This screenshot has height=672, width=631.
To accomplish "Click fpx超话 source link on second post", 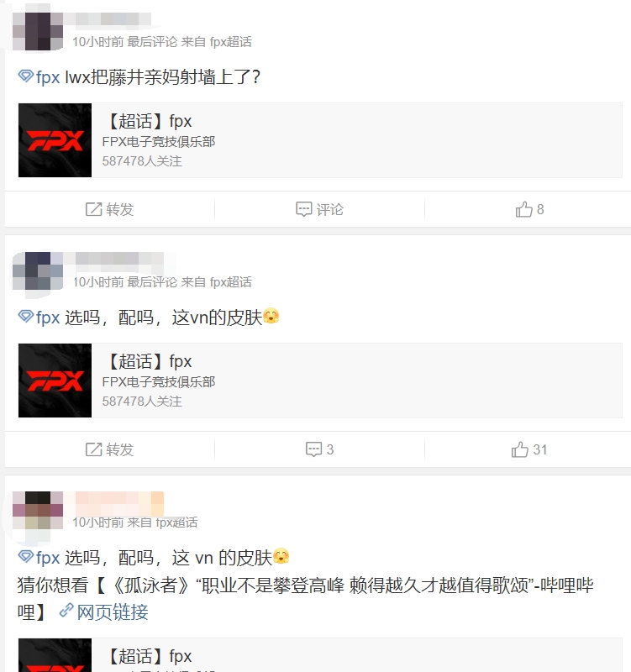I will [230, 281].
